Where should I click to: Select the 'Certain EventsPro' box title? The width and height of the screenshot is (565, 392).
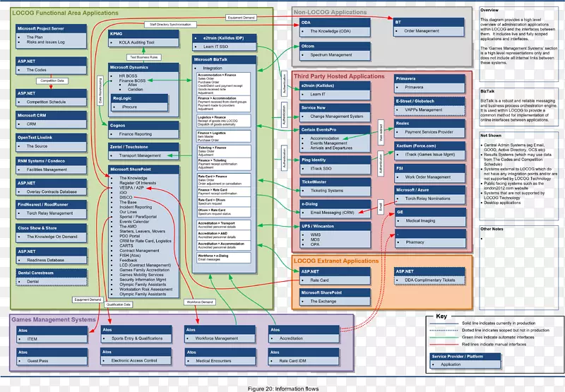click(x=319, y=130)
